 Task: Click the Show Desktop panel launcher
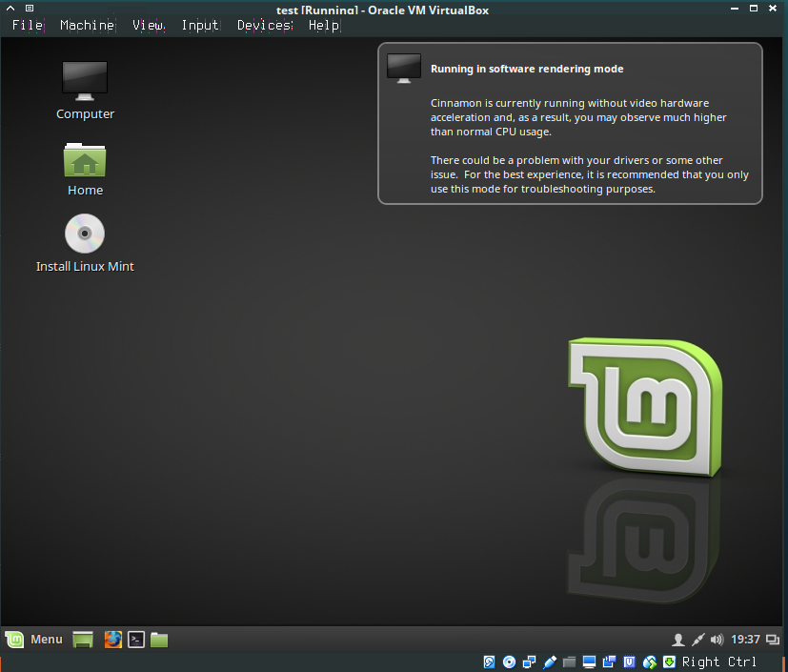[82, 640]
